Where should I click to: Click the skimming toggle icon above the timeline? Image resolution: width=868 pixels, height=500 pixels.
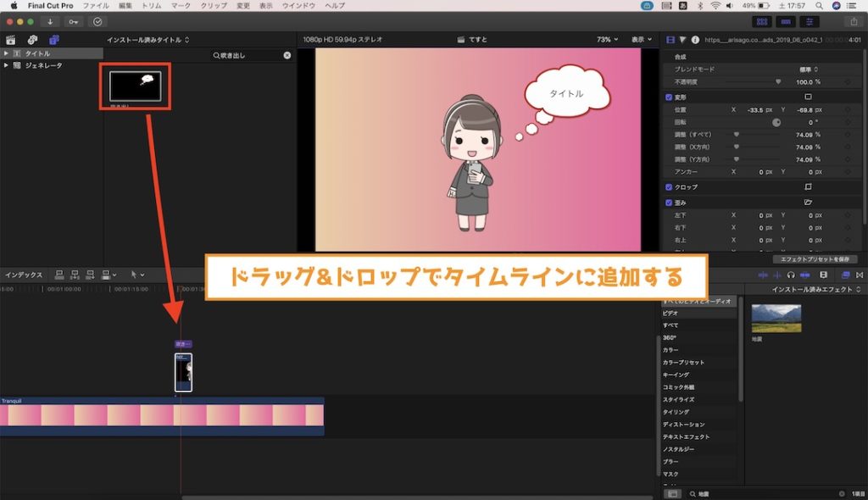tap(763, 275)
